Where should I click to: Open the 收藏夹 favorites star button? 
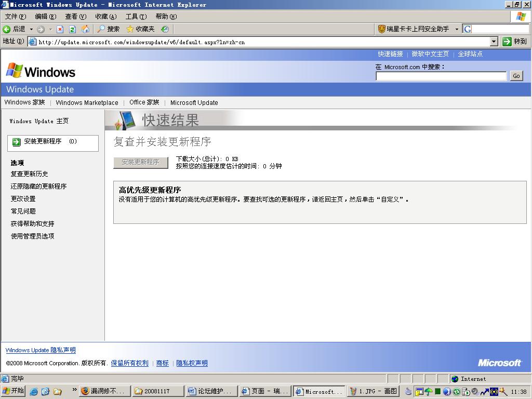pyautogui.click(x=140, y=29)
